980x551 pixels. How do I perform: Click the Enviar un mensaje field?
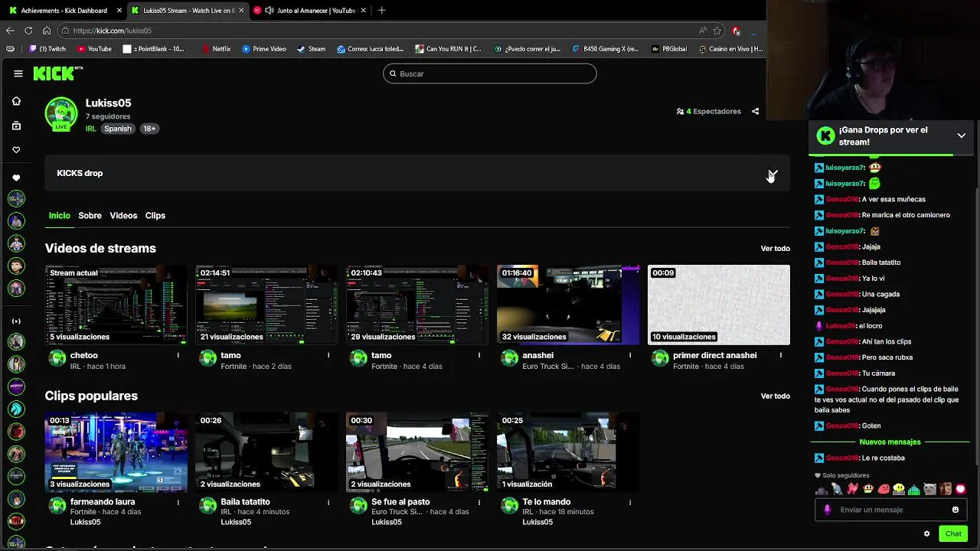(x=892, y=510)
